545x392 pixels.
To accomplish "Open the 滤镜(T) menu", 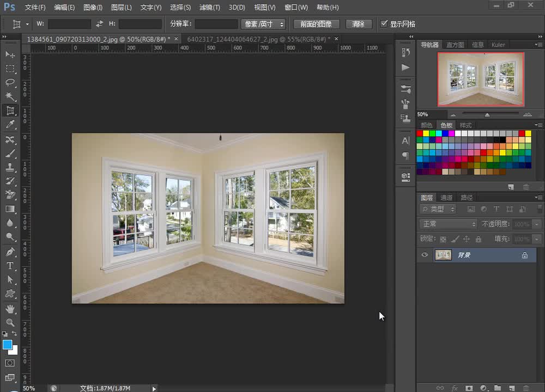I will point(210,7).
